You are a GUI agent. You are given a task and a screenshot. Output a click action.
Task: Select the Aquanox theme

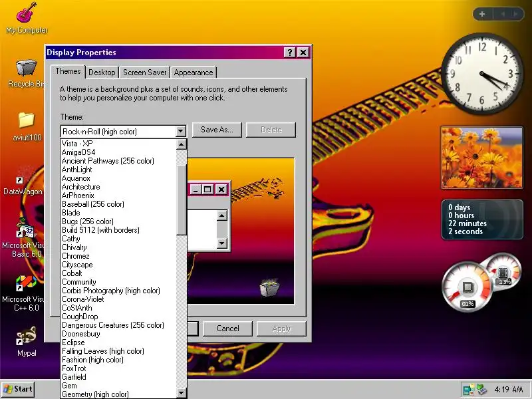pos(119,178)
